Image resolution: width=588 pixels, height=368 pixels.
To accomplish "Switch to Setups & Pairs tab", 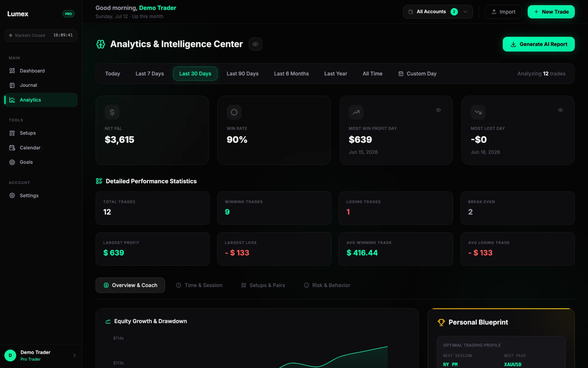I will [263, 285].
